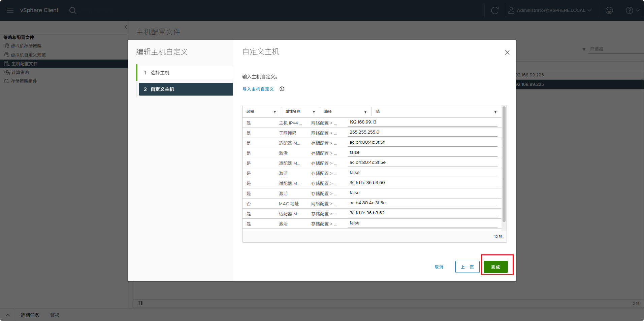Viewport: 644px width, 321px height.
Task: Click the 完成 button
Action: (x=496, y=267)
